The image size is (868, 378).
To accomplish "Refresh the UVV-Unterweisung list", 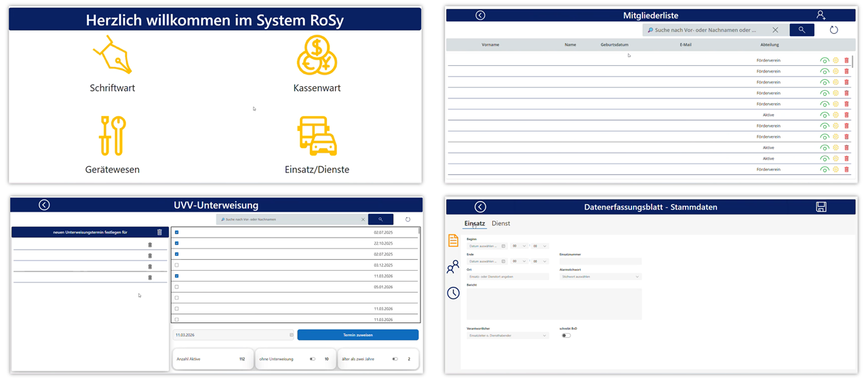I will [x=408, y=219].
